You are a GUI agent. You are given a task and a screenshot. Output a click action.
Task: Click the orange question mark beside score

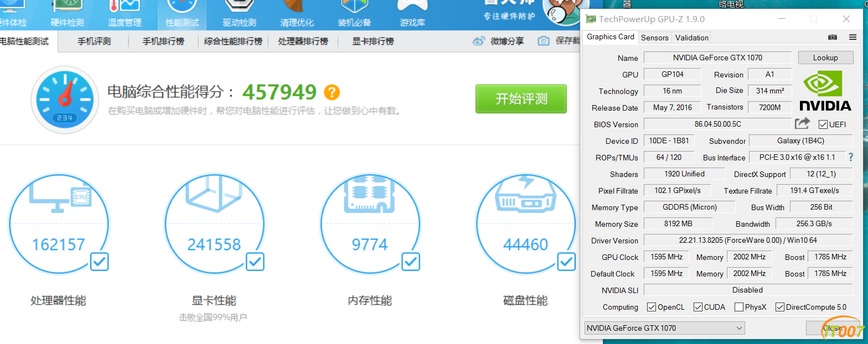(332, 92)
